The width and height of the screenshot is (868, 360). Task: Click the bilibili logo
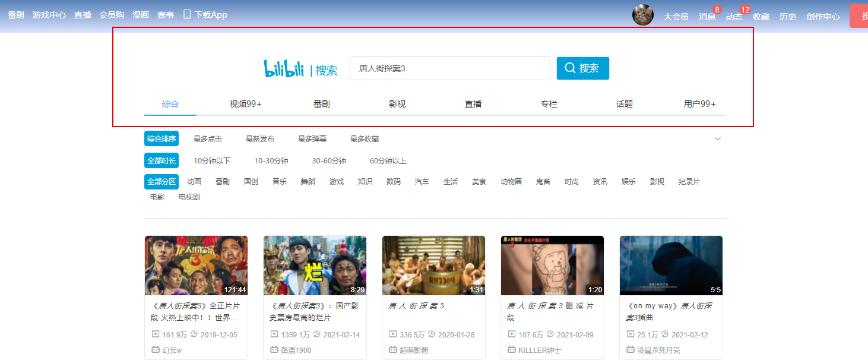[284, 69]
